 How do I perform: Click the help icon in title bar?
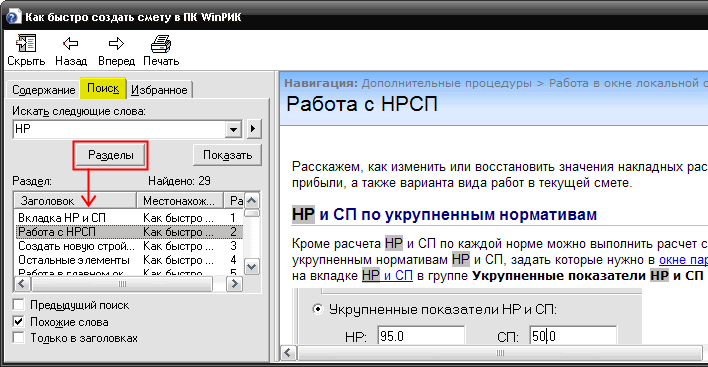[13, 18]
